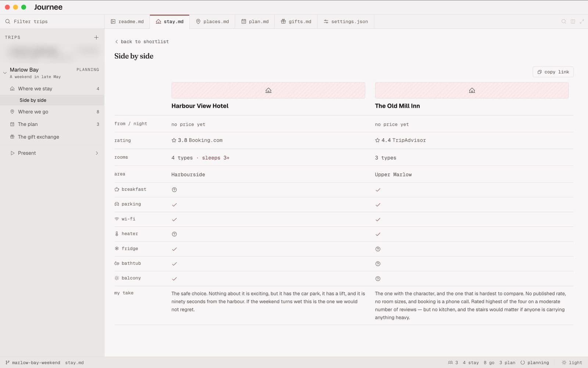
Task: Open the settings.json tab
Action: point(346,21)
